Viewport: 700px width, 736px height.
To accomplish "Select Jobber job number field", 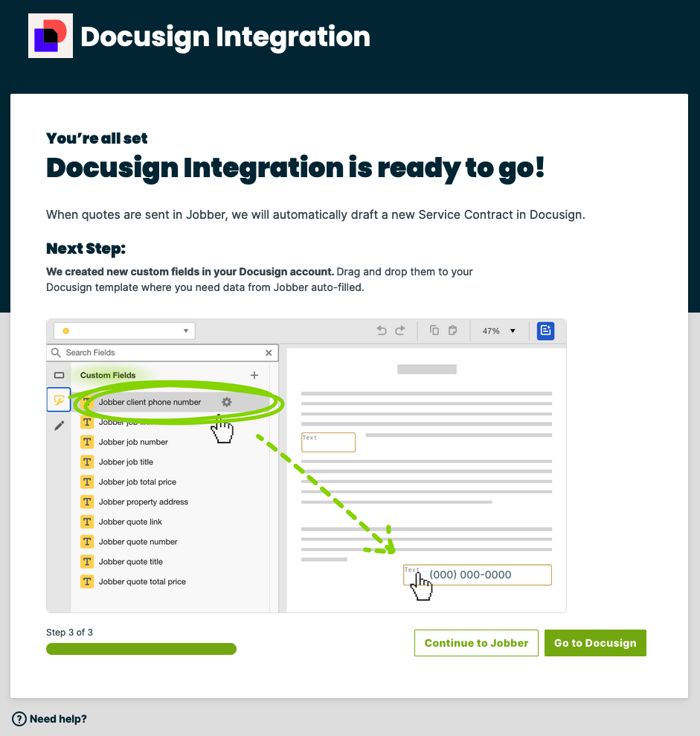I will pyautogui.click(x=133, y=442).
